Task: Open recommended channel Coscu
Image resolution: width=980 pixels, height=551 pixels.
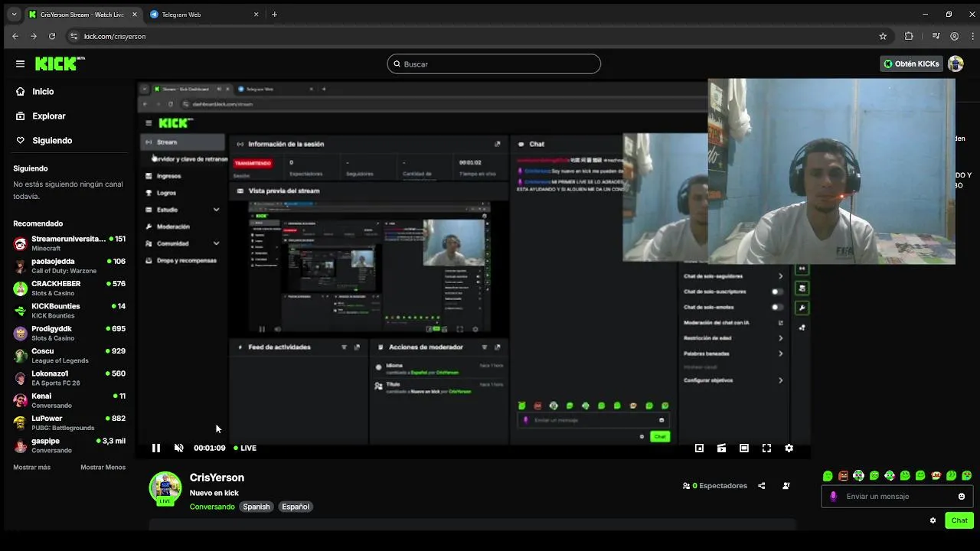Action: (x=69, y=356)
